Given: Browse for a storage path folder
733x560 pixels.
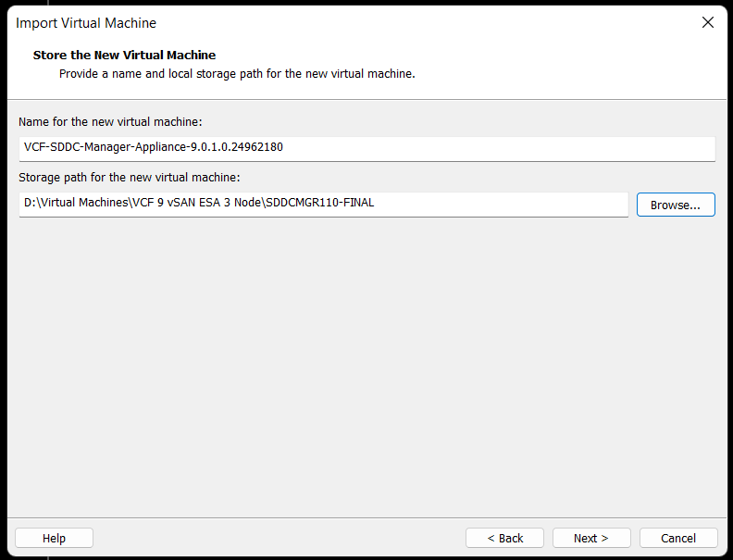Looking at the screenshot, I should [675, 205].
